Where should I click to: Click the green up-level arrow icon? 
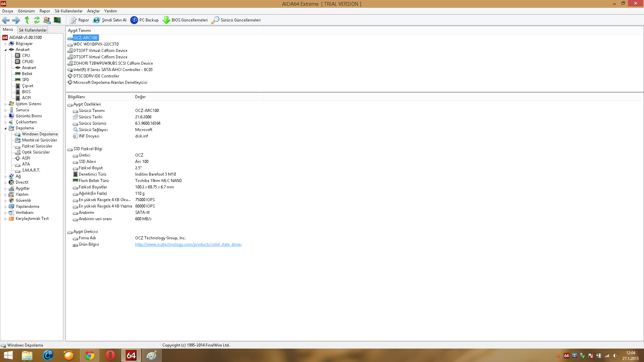coord(27,20)
